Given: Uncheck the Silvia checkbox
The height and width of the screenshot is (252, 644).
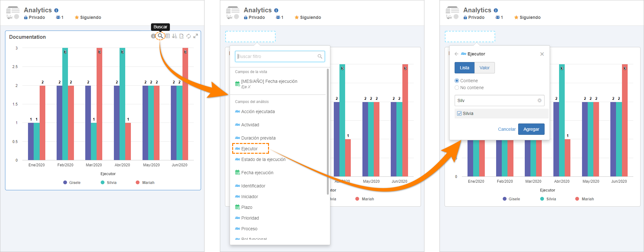Looking at the screenshot, I should point(459,113).
